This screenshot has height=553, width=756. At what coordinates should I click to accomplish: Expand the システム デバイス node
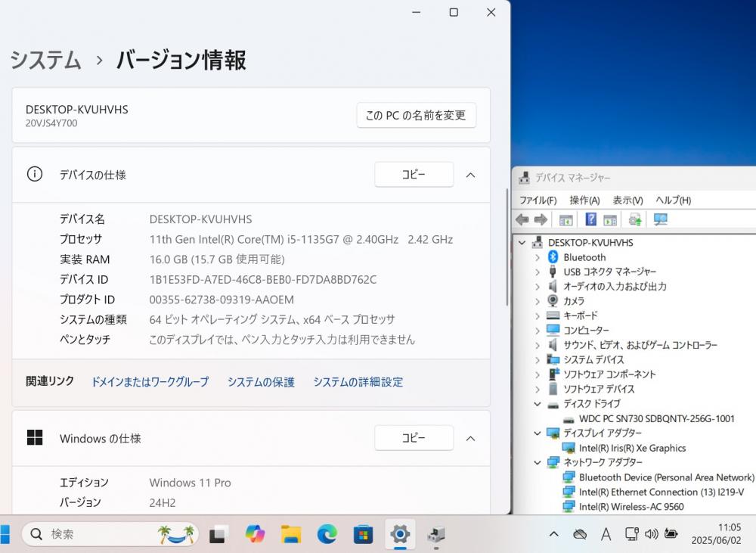click(x=538, y=360)
